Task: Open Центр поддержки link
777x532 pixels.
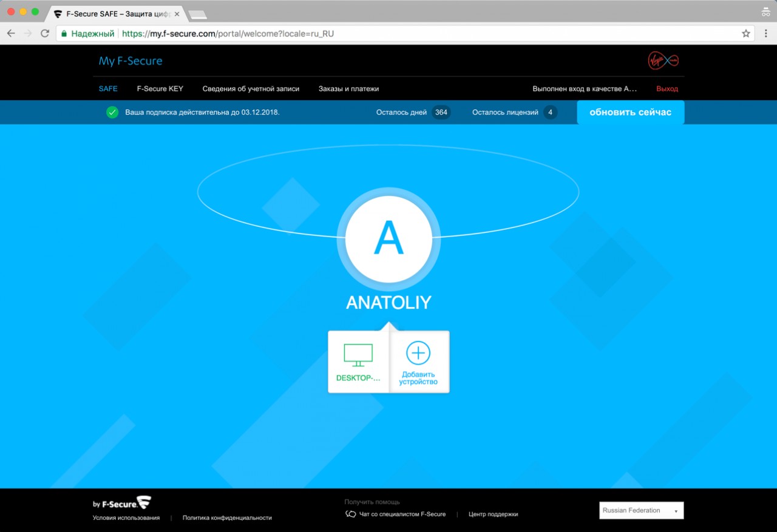Action: tap(494, 514)
